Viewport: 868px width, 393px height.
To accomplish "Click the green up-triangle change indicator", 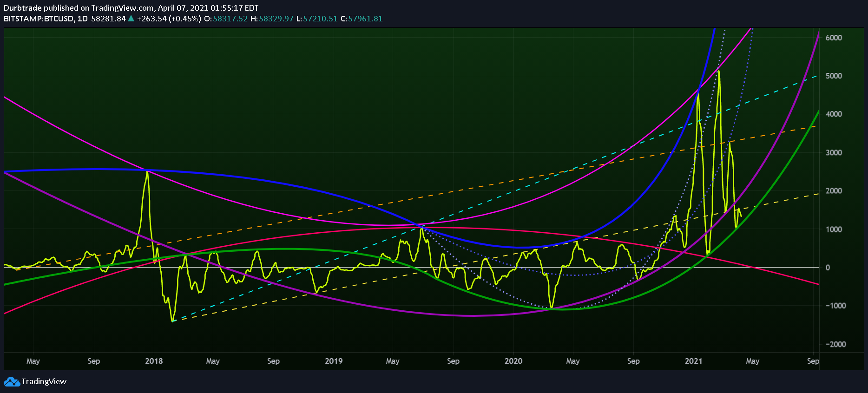I will coord(131,19).
